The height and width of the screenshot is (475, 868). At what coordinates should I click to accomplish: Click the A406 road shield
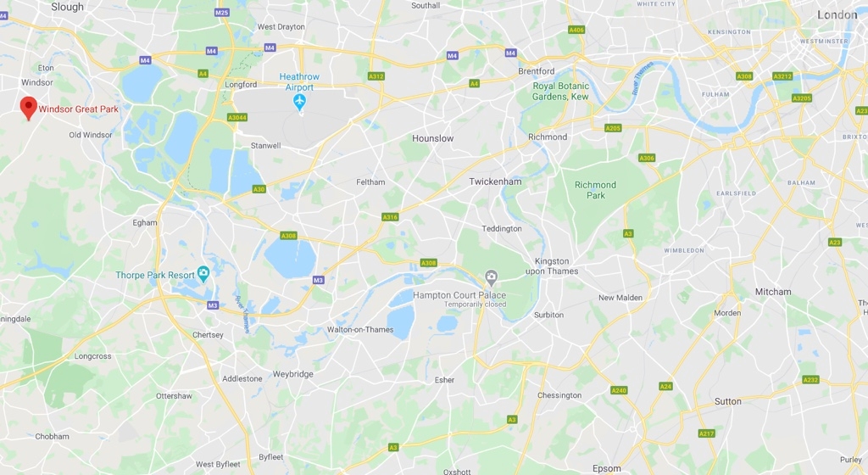pyautogui.click(x=576, y=30)
